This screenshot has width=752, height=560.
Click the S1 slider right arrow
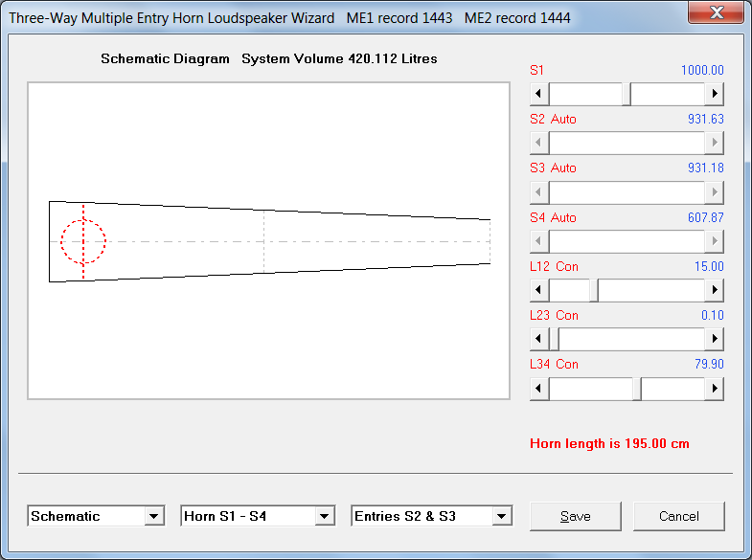coord(714,94)
